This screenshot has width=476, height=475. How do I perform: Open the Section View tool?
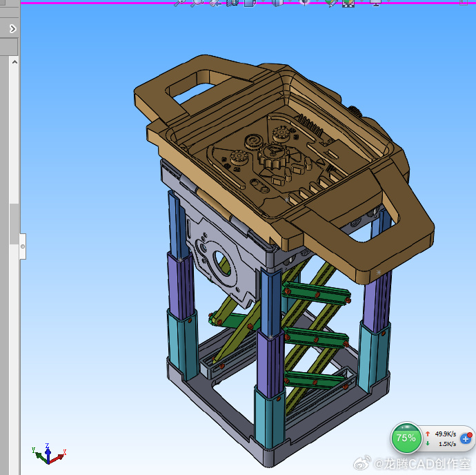(232, 3)
